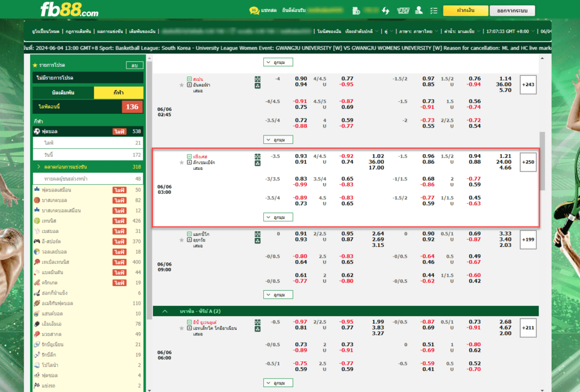Open ยูโรเปี้ยนโหมด in top menu
The height and width of the screenshot is (392, 580).
click(x=45, y=31)
